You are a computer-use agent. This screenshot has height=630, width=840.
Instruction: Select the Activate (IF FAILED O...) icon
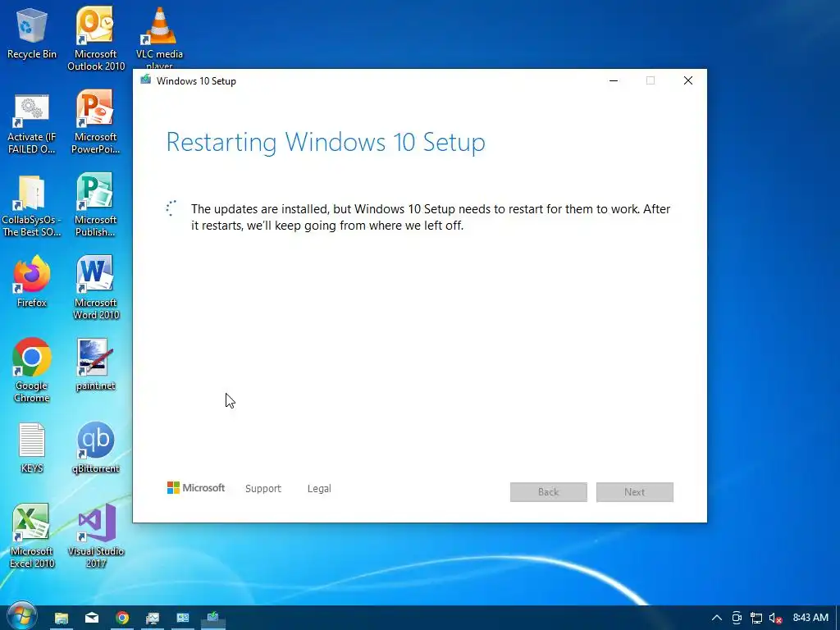32,125
